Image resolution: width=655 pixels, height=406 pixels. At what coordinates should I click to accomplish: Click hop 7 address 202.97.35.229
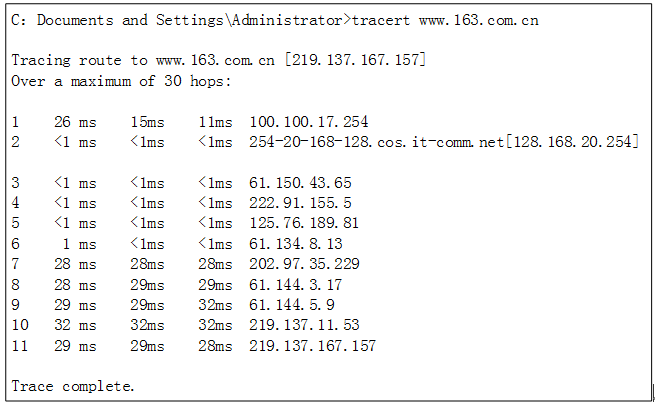(x=305, y=264)
